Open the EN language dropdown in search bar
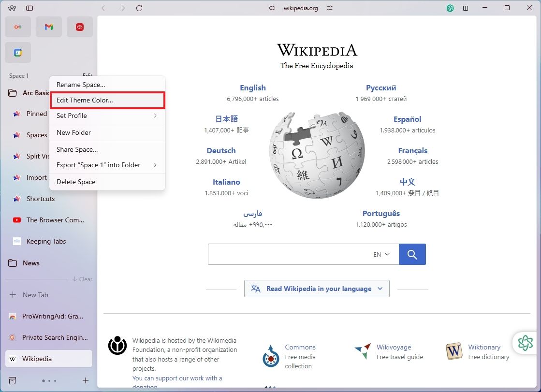Image resolution: width=541 pixels, height=392 pixels. coord(381,254)
